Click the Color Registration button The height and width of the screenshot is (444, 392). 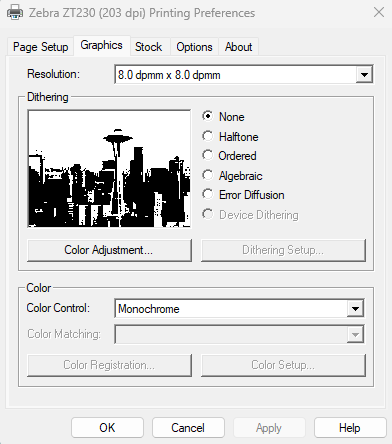click(109, 365)
